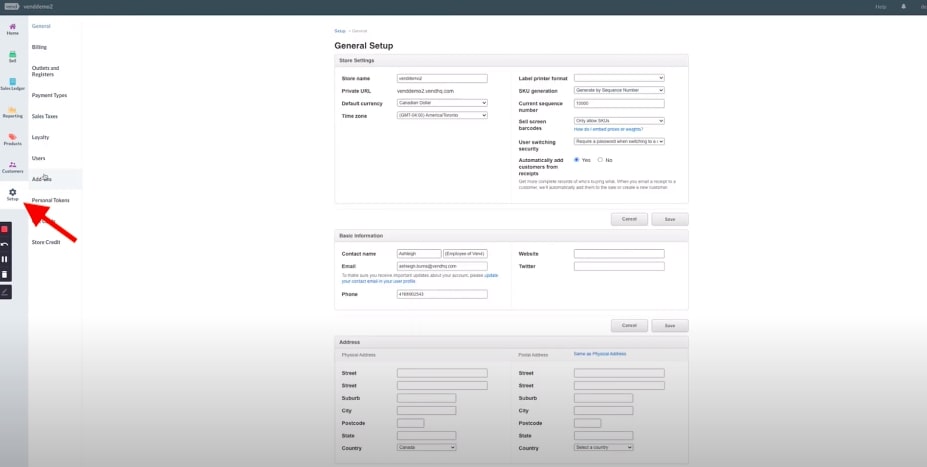Open the SKU generation dropdown
Image resolution: width=927 pixels, height=467 pixels.
(618, 90)
